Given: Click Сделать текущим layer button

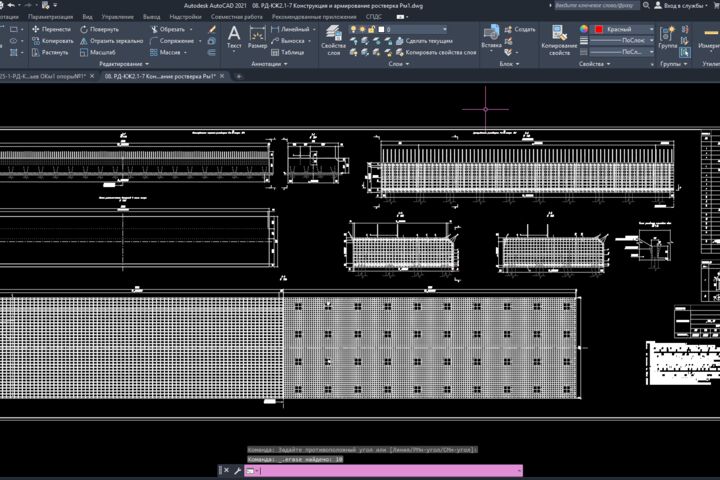Looking at the screenshot, I should tap(424, 41).
